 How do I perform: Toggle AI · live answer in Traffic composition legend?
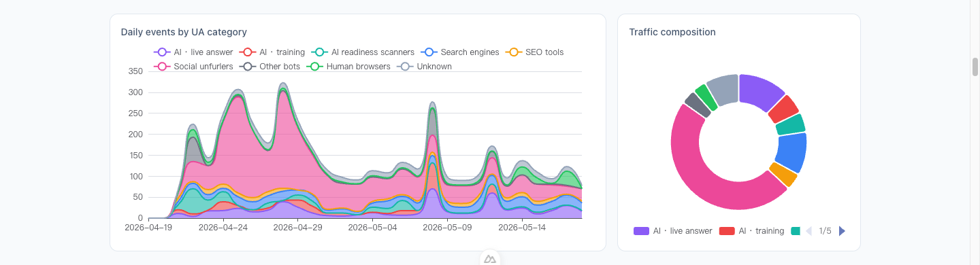click(x=673, y=231)
